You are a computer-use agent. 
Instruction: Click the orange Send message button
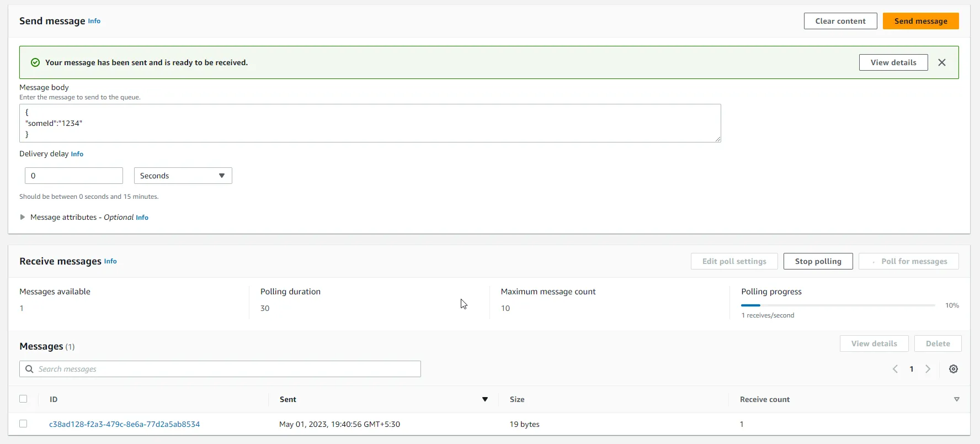[920, 21]
